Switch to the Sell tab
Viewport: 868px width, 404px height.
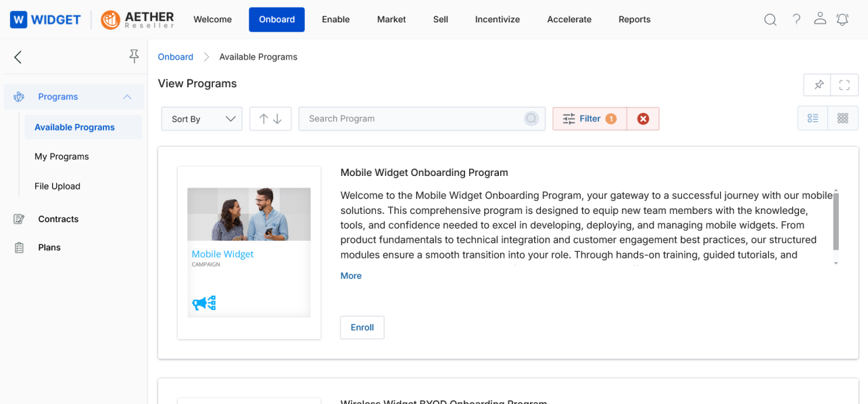pyautogui.click(x=441, y=20)
